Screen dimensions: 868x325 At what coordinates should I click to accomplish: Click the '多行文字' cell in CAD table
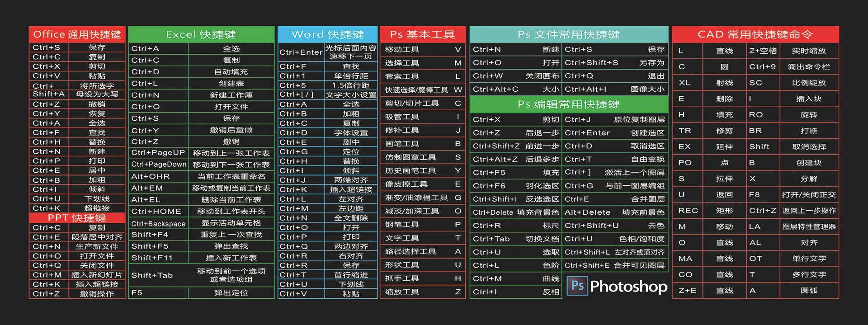tap(809, 274)
